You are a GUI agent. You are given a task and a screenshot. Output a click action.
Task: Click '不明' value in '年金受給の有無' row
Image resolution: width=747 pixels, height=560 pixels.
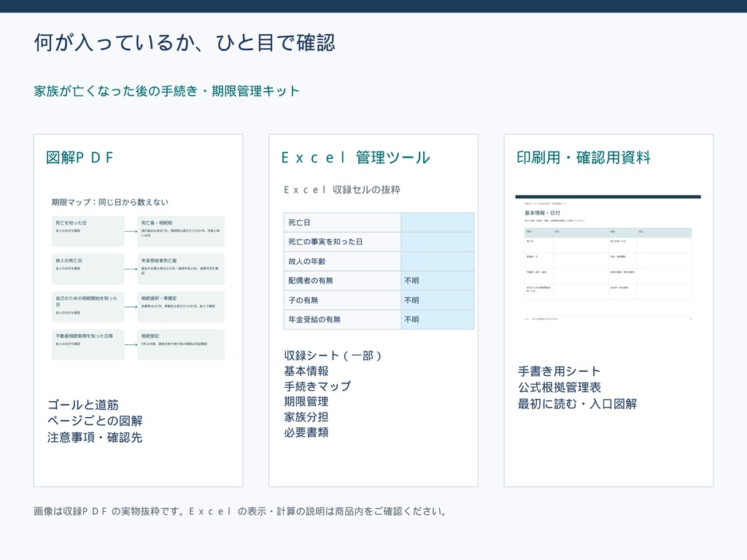pyautogui.click(x=411, y=319)
